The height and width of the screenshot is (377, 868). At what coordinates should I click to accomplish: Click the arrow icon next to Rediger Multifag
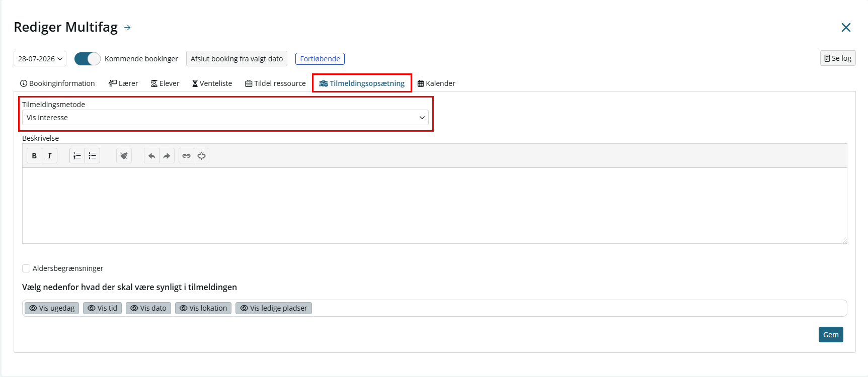pos(127,28)
